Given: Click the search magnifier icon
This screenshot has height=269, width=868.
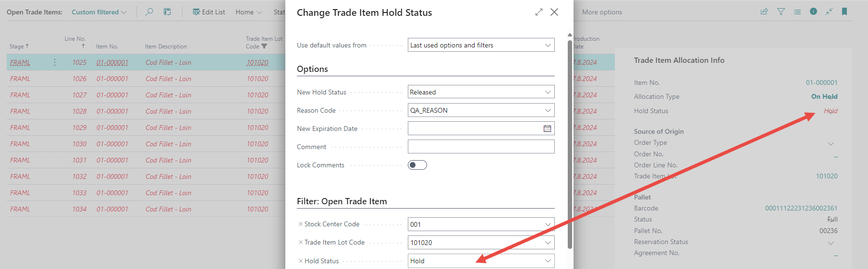Looking at the screenshot, I should [149, 12].
